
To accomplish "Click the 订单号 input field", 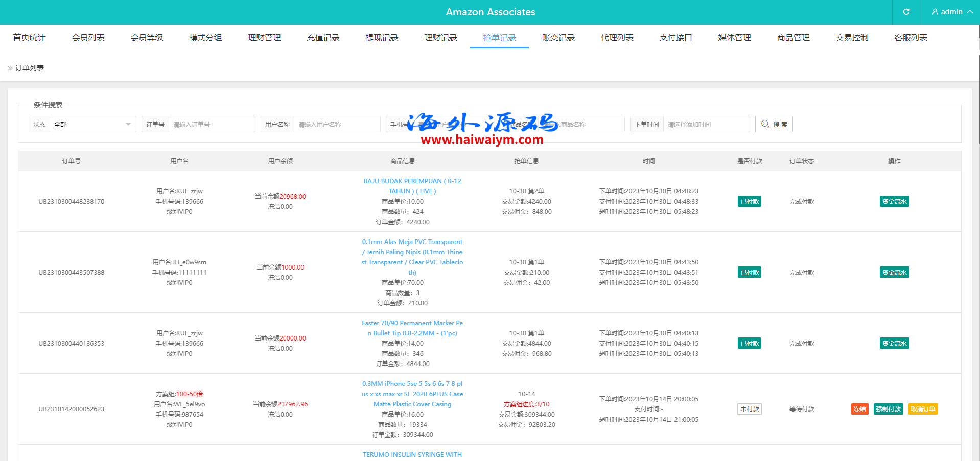I will pos(212,124).
